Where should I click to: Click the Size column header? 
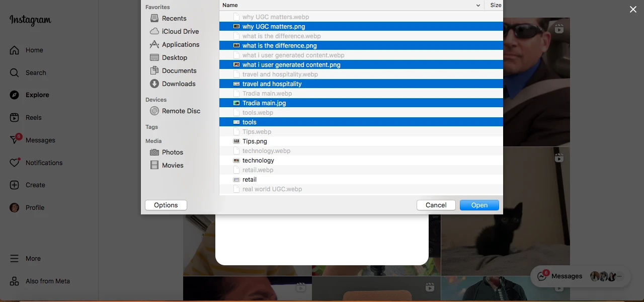point(496,5)
